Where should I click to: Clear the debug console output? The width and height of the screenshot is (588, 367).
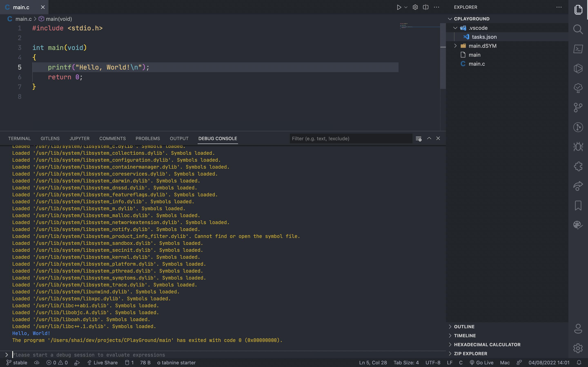[418, 139]
